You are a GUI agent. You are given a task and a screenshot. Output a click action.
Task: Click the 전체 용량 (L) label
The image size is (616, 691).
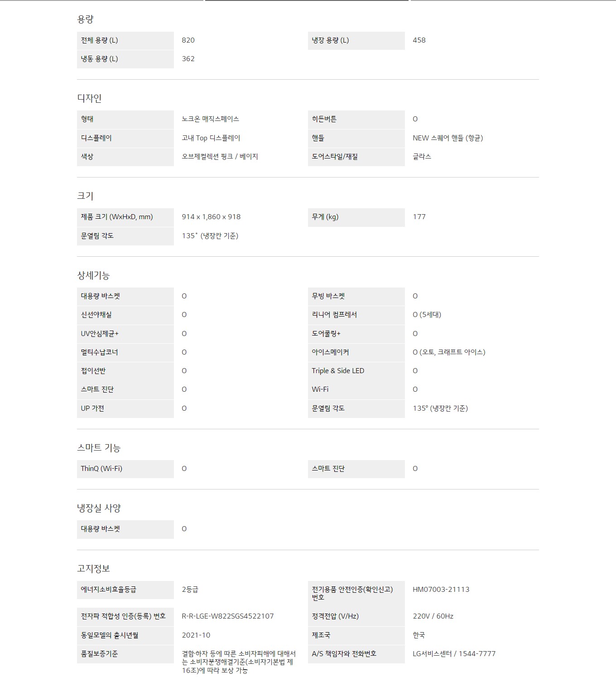click(x=99, y=40)
